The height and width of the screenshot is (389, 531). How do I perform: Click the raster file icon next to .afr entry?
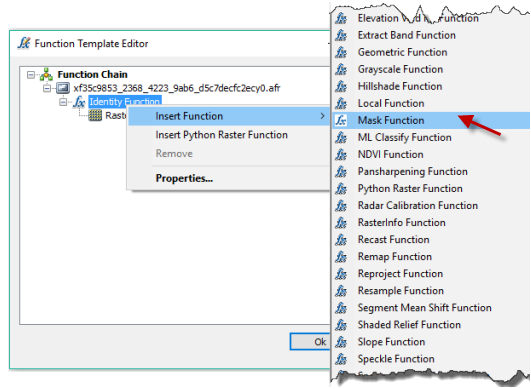point(63,88)
